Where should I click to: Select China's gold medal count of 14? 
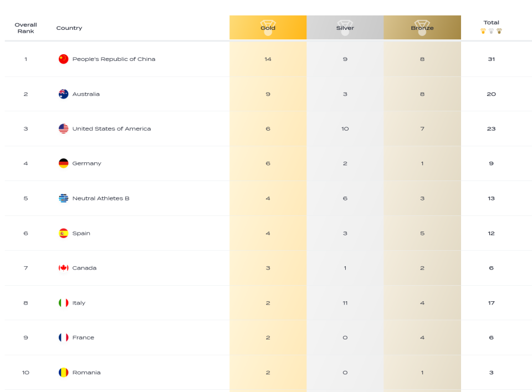[268, 59]
